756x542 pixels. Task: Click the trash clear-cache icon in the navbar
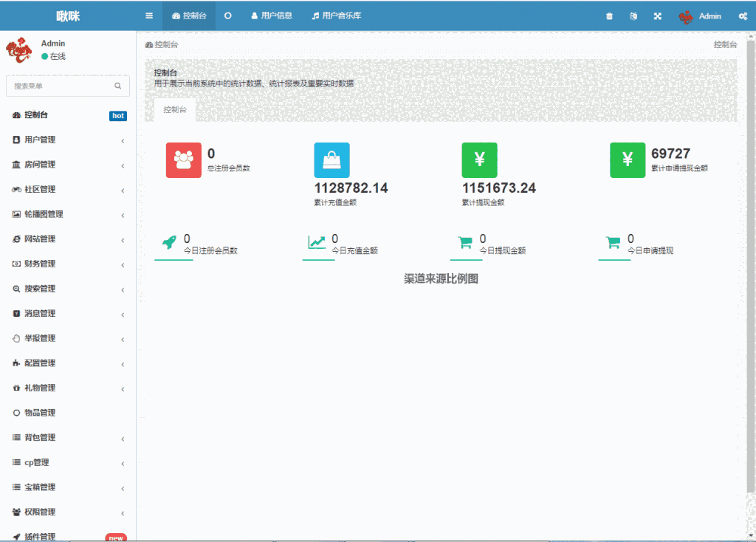(609, 15)
